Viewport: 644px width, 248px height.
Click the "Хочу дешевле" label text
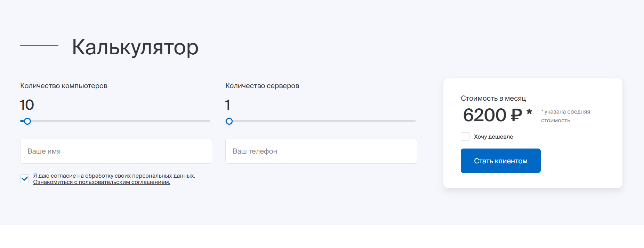pos(493,137)
